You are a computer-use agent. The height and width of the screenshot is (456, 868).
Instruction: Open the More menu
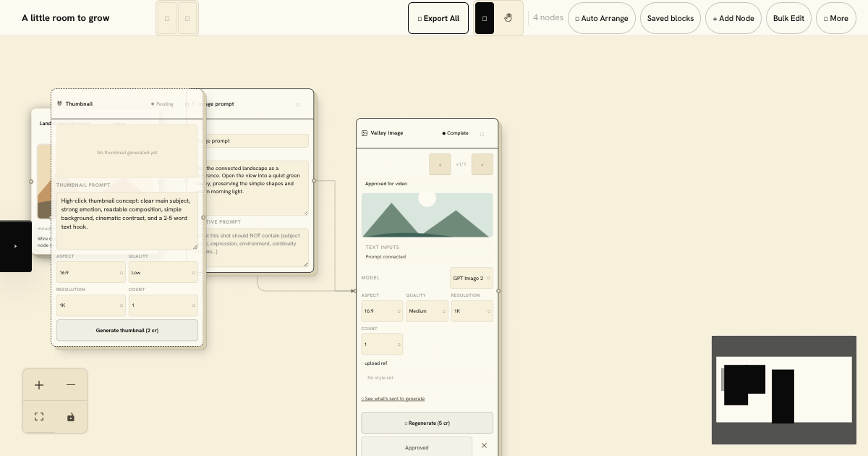[836, 18]
